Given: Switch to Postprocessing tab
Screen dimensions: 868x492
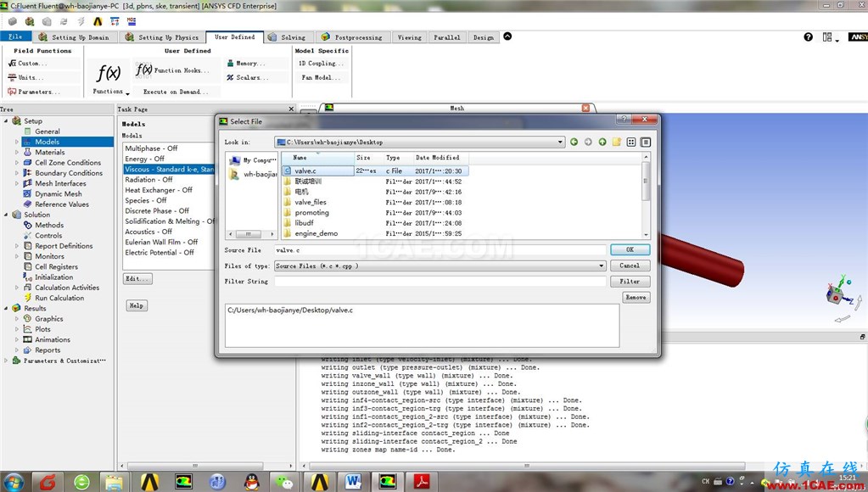Looking at the screenshot, I should pyautogui.click(x=353, y=37).
